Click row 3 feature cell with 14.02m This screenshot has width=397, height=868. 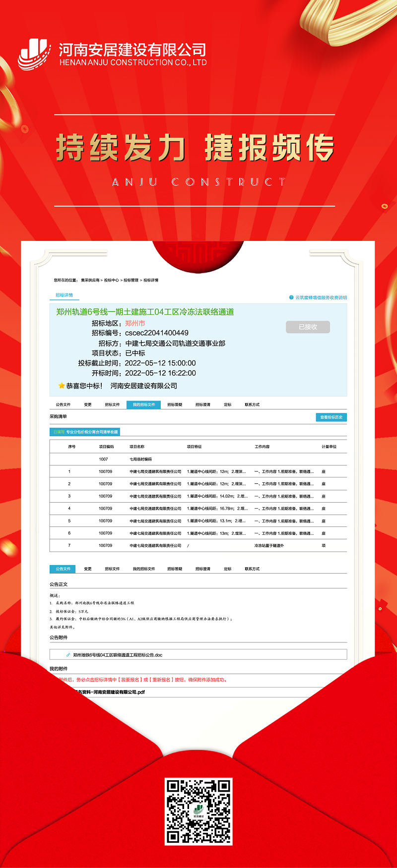217,496
